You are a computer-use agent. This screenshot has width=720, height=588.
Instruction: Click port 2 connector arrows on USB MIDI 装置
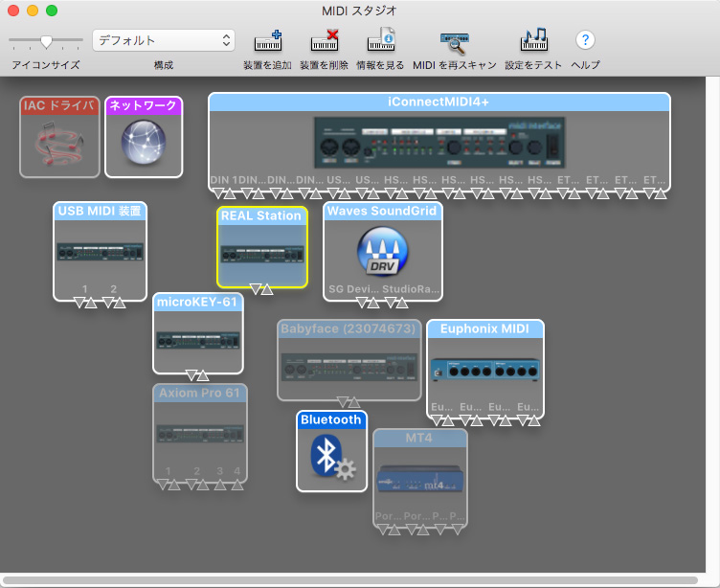114,303
